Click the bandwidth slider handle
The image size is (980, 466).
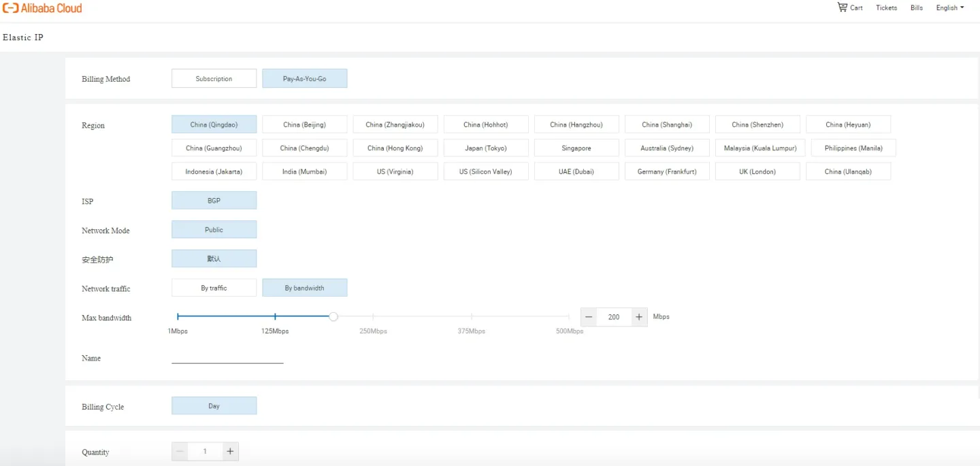pyautogui.click(x=333, y=316)
